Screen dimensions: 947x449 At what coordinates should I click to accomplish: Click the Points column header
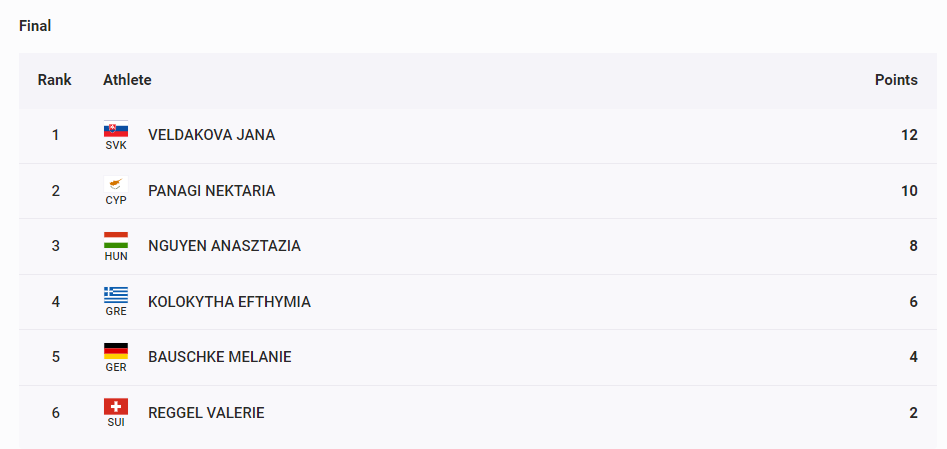tap(896, 80)
